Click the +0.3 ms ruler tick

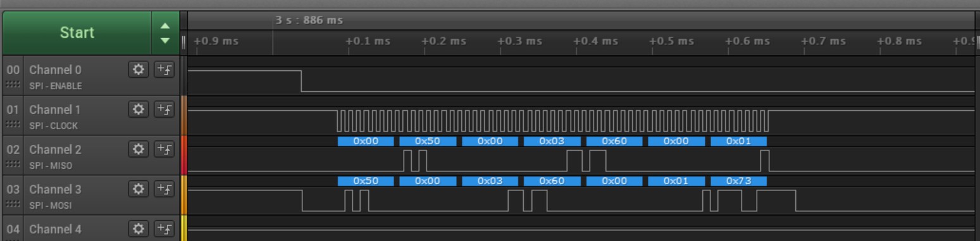point(519,41)
